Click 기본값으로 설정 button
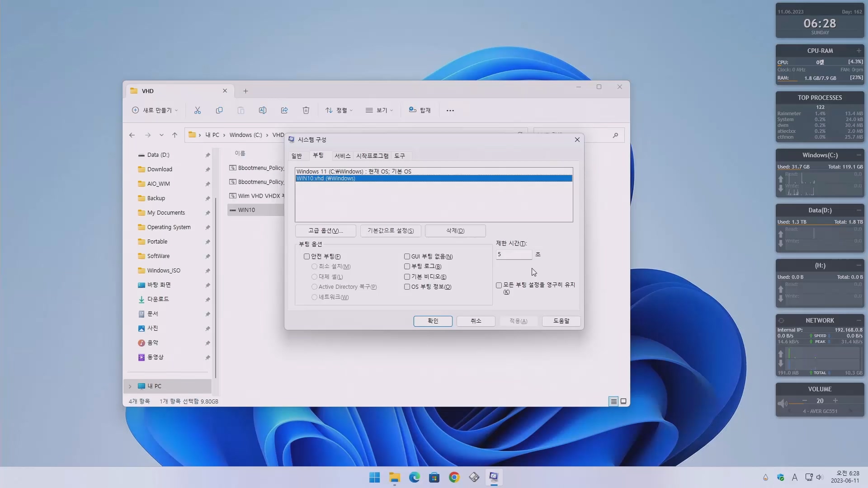The height and width of the screenshot is (488, 868). pyautogui.click(x=391, y=231)
